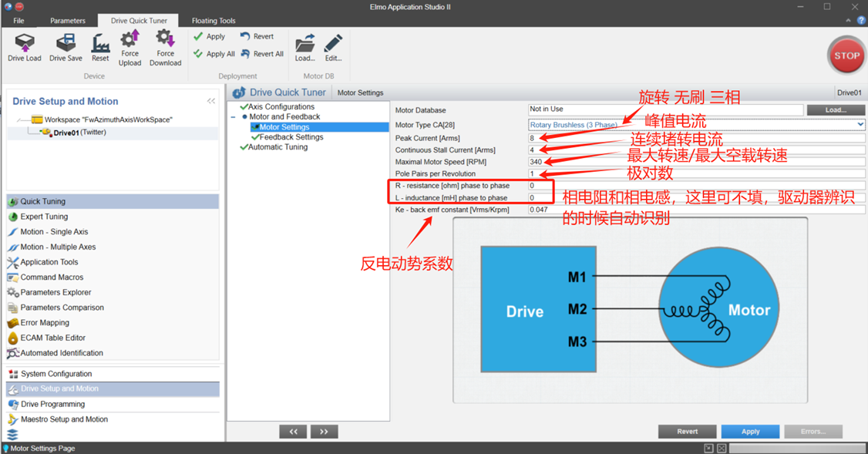Switch to System Configuration section
The image size is (868, 454).
(113, 374)
